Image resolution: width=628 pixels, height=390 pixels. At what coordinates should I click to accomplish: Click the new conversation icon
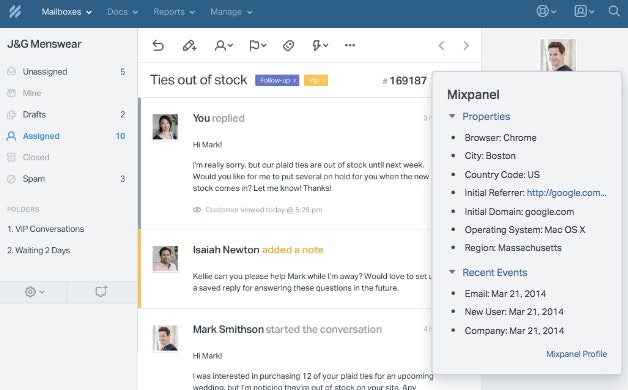coord(101,291)
